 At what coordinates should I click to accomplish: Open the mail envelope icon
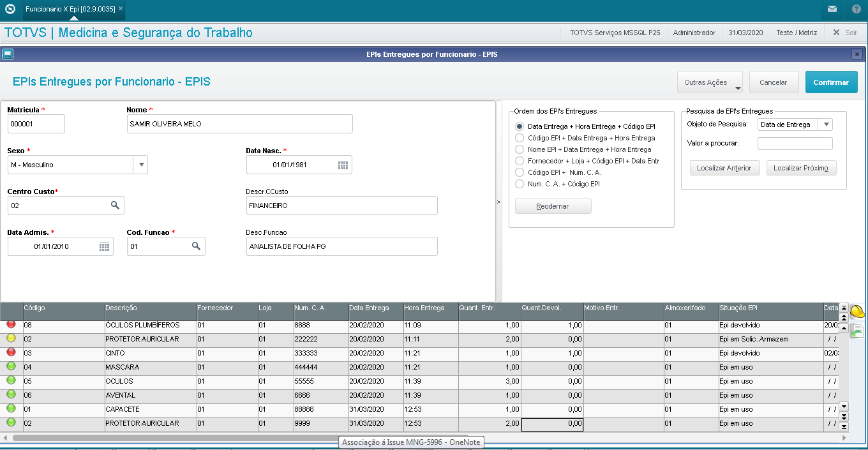832,9
